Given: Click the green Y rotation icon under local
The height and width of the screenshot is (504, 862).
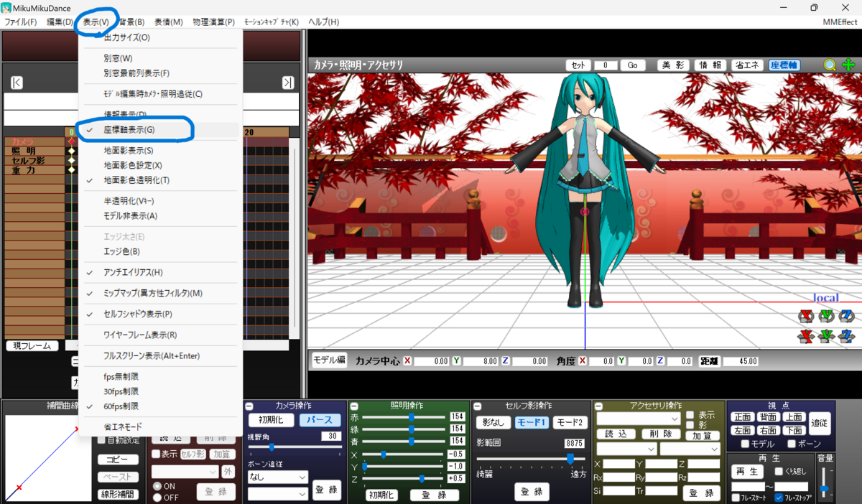Looking at the screenshot, I should point(827,316).
